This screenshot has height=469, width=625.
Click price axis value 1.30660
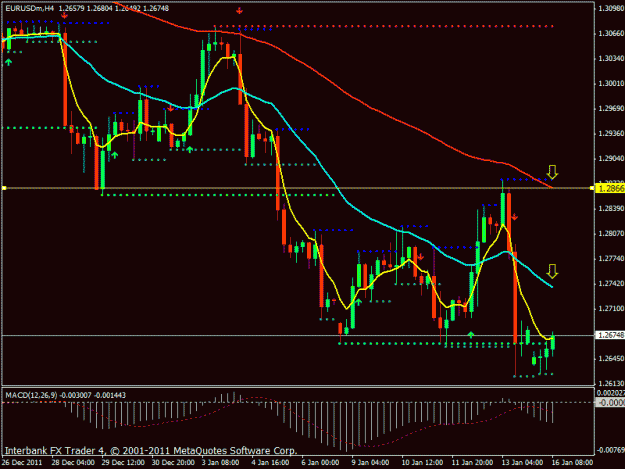611,33
